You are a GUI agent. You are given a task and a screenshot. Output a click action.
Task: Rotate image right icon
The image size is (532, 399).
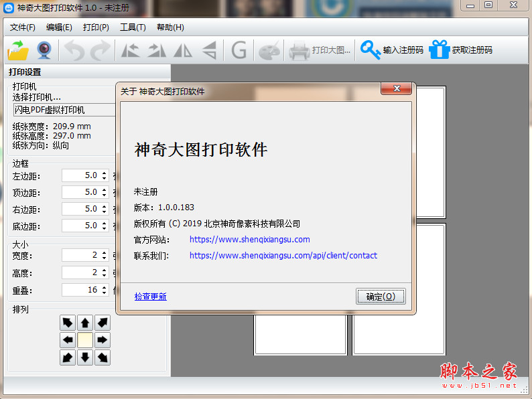(x=157, y=50)
